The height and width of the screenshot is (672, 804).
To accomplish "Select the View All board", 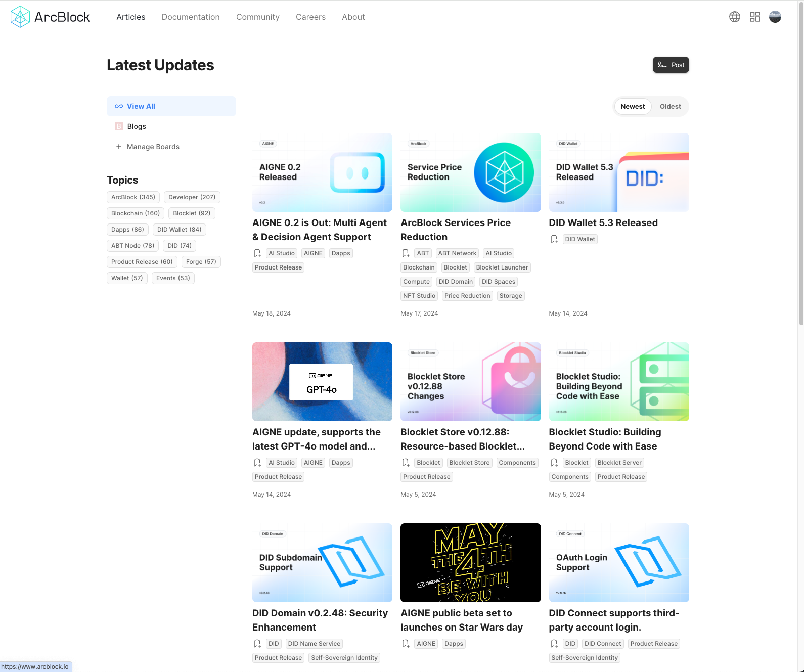I will click(x=171, y=106).
